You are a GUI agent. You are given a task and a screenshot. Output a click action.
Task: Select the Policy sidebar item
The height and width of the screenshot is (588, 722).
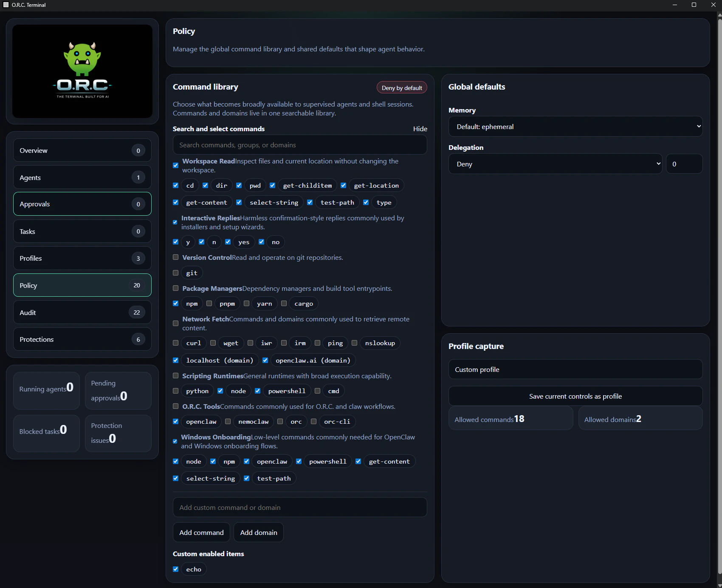[x=82, y=285]
